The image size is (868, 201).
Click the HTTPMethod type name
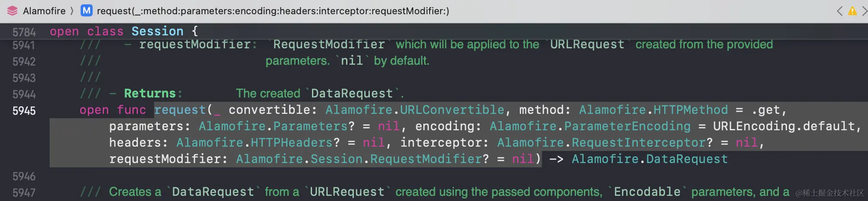coord(690,110)
